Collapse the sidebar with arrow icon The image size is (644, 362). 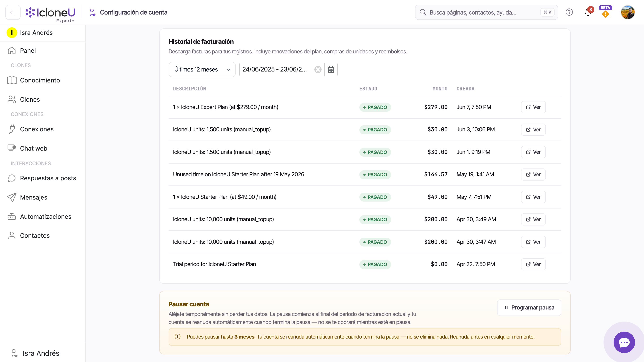pyautogui.click(x=13, y=12)
